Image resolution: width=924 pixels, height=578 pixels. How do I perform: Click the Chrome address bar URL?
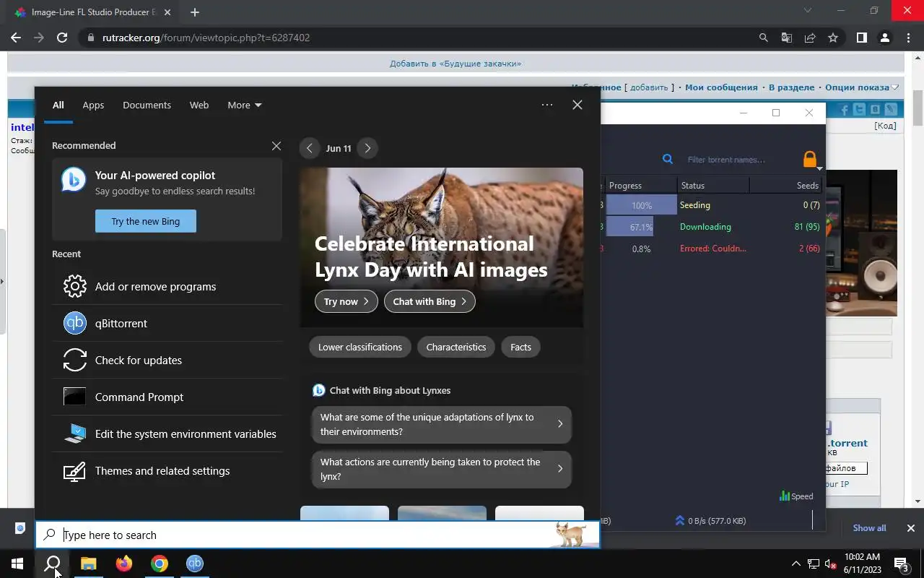coord(206,38)
